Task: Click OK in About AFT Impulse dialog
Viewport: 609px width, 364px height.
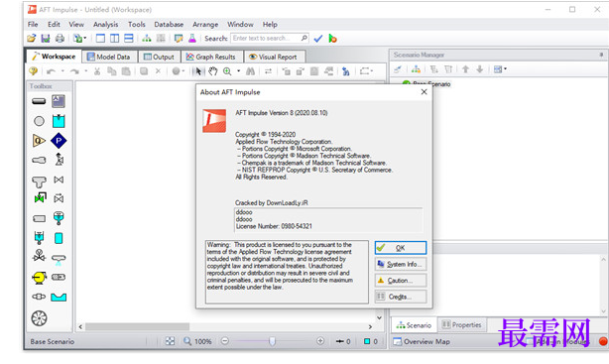Action: (x=401, y=248)
